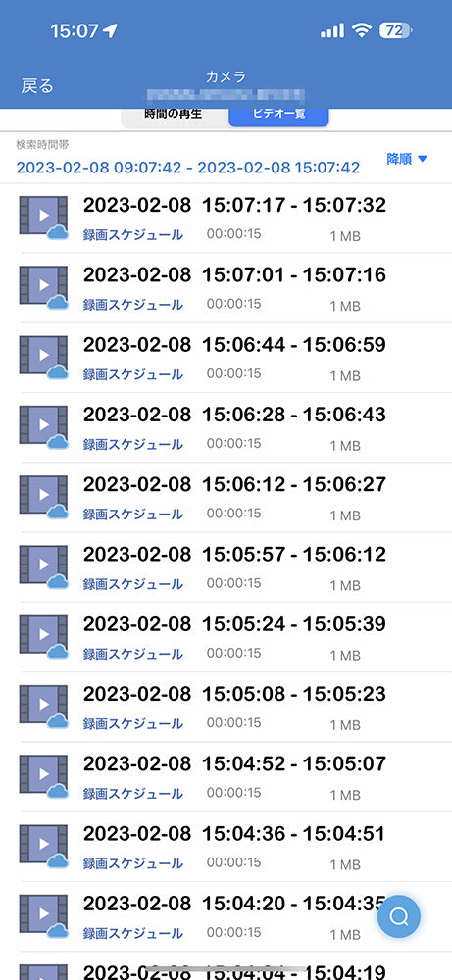The width and height of the screenshot is (452, 980).
Task: Open video icon of 15:05:57 clip
Action: [43, 566]
